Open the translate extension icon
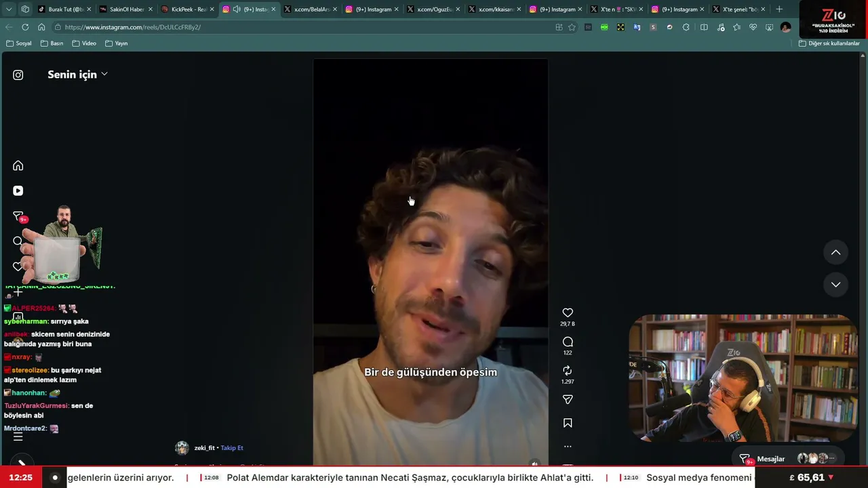 637,27
